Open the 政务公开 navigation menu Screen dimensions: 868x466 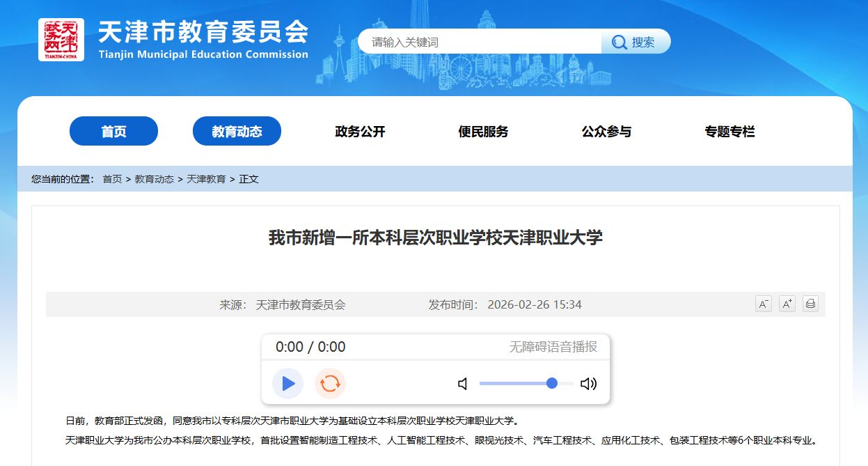click(x=360, y=132)
